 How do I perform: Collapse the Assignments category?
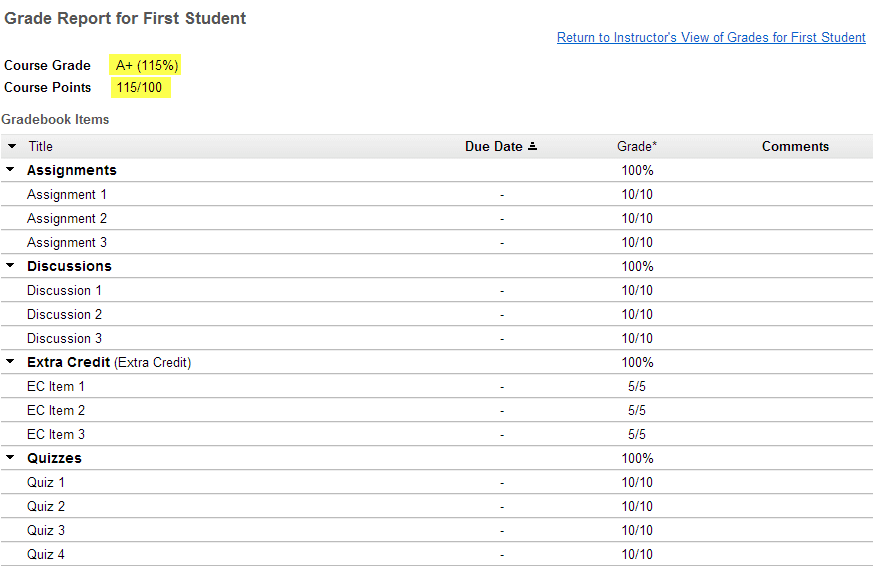tap(10, 169)
